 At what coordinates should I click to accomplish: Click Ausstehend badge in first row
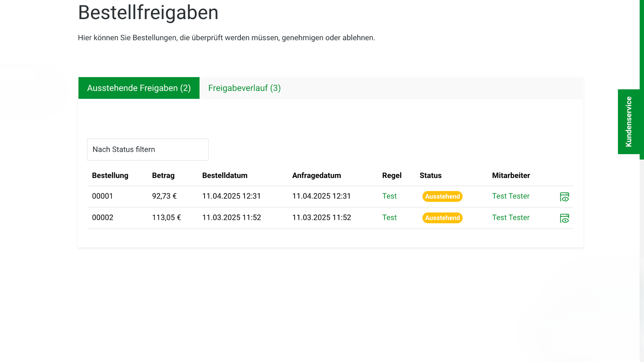(442, 196)
